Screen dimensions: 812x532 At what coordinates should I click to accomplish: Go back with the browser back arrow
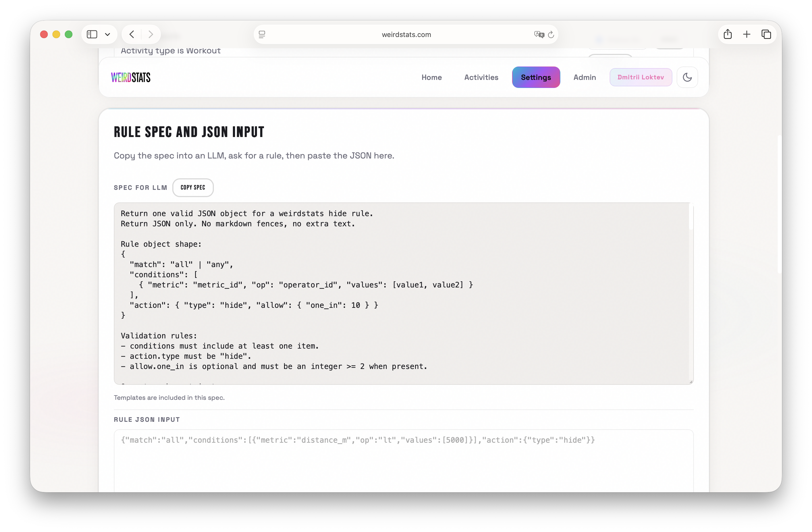coord(132,35)
